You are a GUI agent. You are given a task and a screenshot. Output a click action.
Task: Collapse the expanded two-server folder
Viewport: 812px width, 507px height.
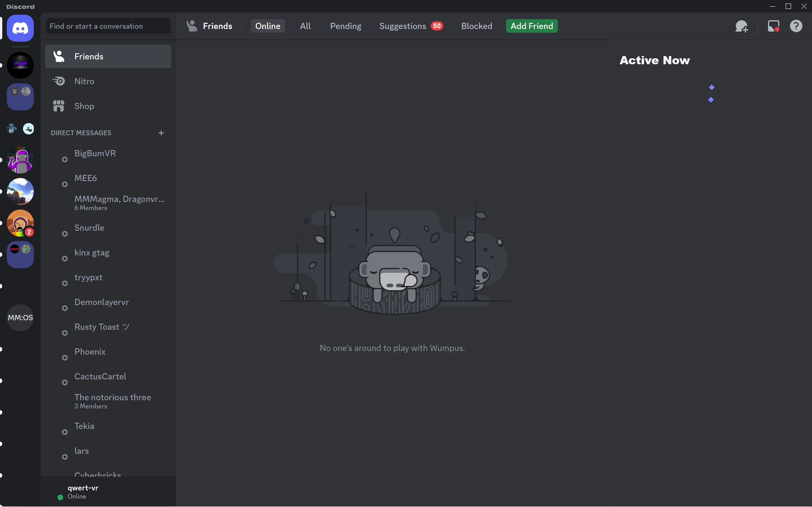(20, 129)
